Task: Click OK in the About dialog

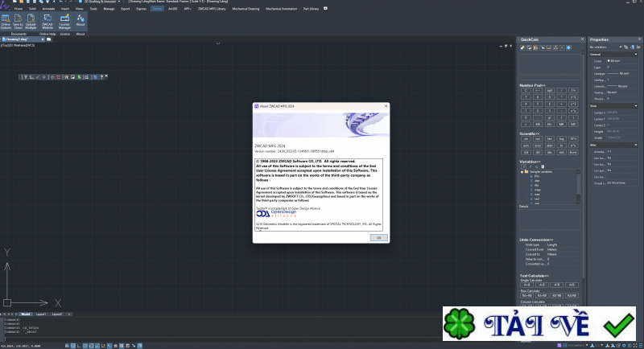Action: point(378,237)
